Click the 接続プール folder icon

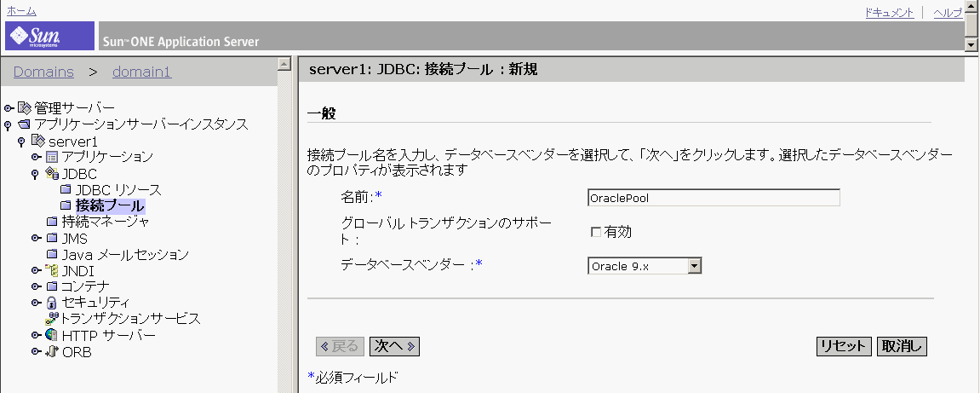[x=66, y=205]
